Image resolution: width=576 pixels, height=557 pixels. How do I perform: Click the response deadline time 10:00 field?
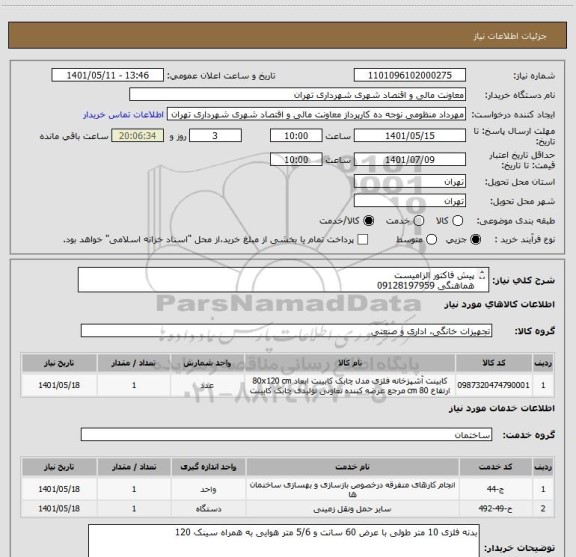(296, 136)
